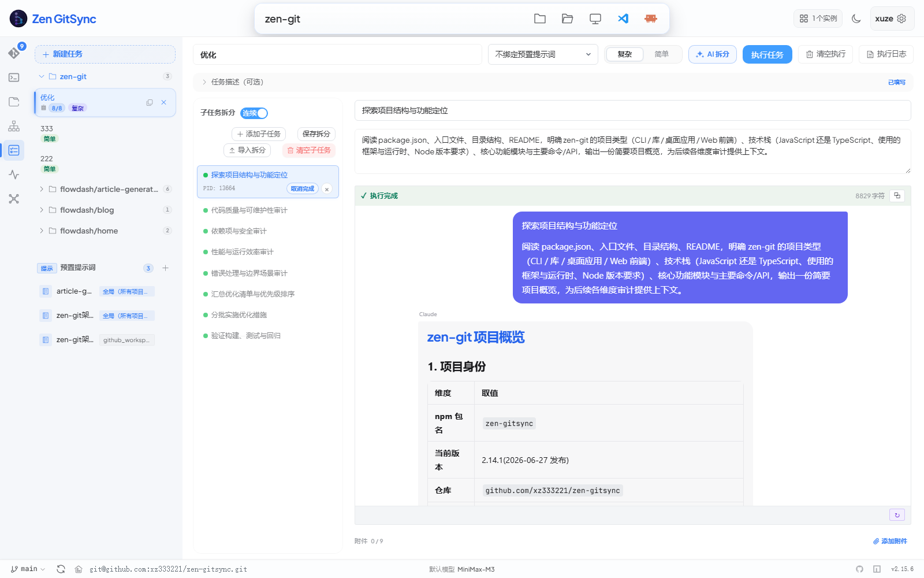Open the task named 333
Image resolution: width=924 pixels, height=578 pixels.
[x=105, y=133]
